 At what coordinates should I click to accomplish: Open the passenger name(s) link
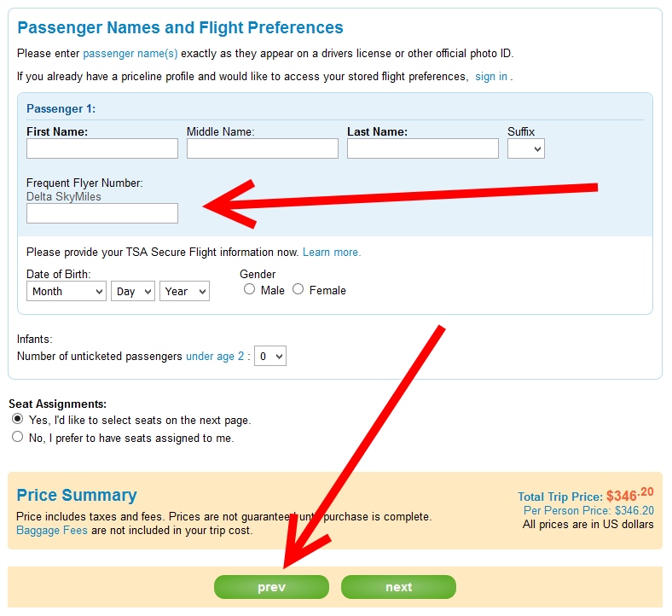[x=130, y=53]
